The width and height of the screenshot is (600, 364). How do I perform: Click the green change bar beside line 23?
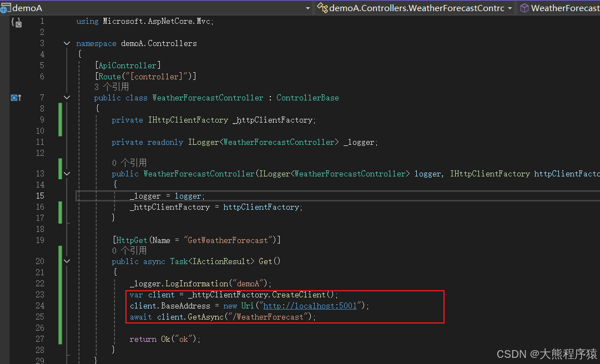60,294
